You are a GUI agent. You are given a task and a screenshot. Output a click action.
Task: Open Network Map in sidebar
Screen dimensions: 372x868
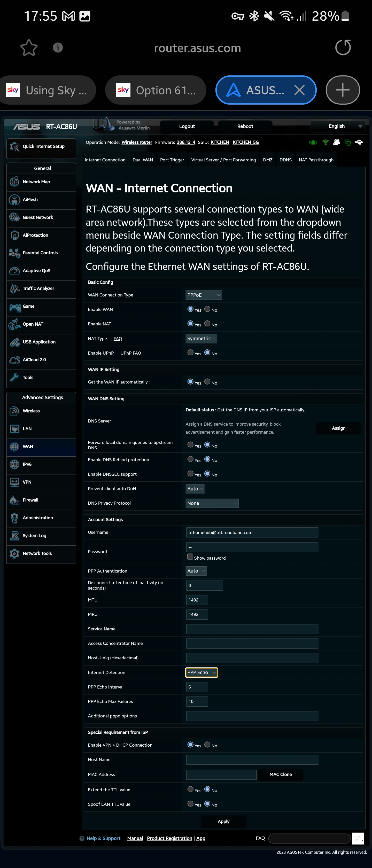(41, 182)
